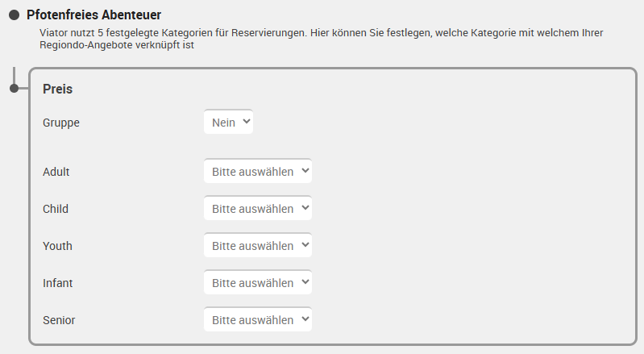Select the Infant category dropdown

point(258,282)
